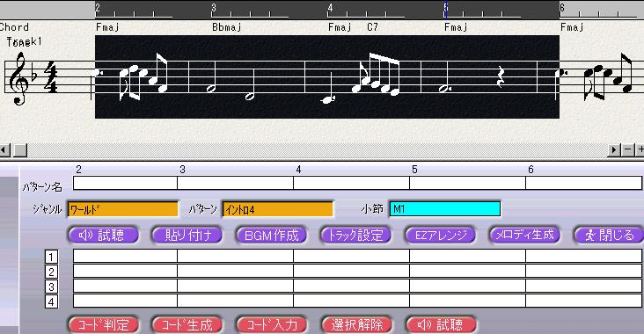This screenshot has width=644, height=334.
Task: Click the score scrollbar right arrow
Action: [x=613, y=149]
